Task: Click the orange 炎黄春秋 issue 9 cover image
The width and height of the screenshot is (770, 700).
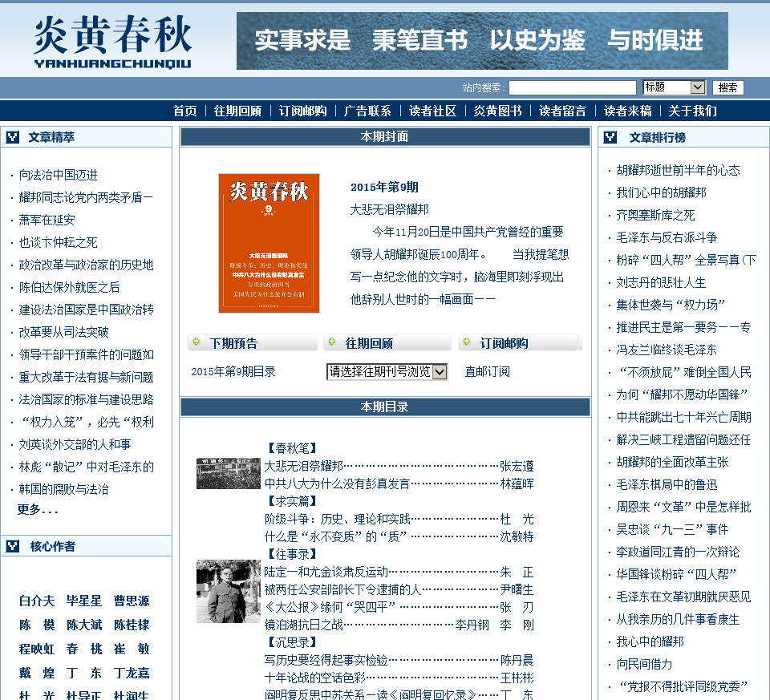Action: click(269, 243)
